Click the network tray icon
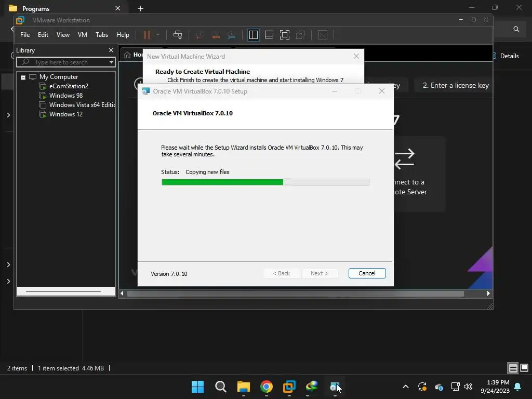532x399 pixels. (455, 387)
